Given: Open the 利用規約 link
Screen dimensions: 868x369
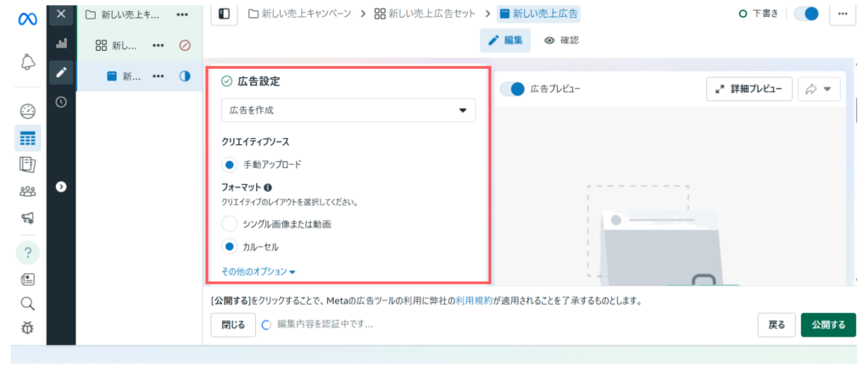Looking at the screenshot, I should click(x=474, y=300).
